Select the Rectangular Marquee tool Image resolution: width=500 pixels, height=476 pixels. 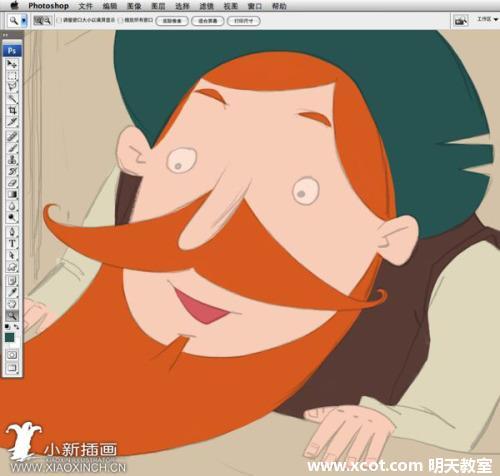point(12,75)
